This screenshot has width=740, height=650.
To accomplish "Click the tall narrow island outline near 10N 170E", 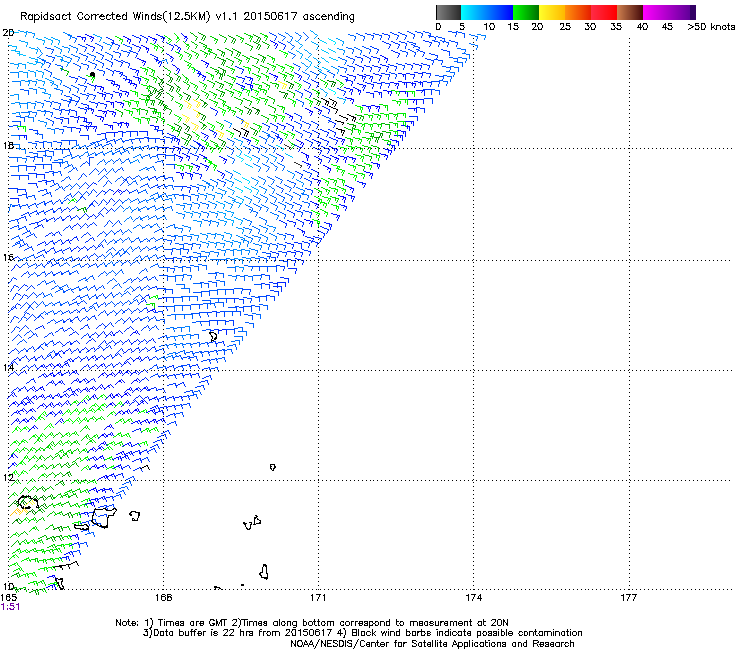I will coord(264,572).
